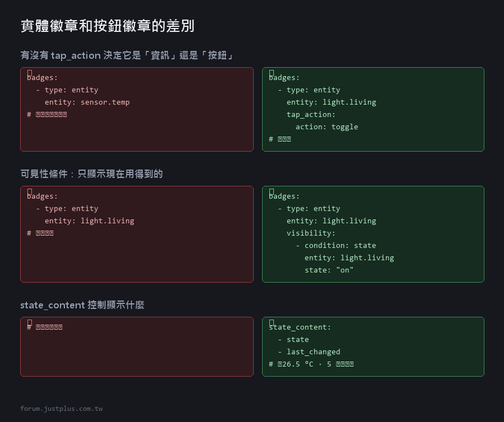Screen dimensions: 504x422
Task: Click the 'state_content:' code line
Action: pyautogui.click(x=300, y=327)
